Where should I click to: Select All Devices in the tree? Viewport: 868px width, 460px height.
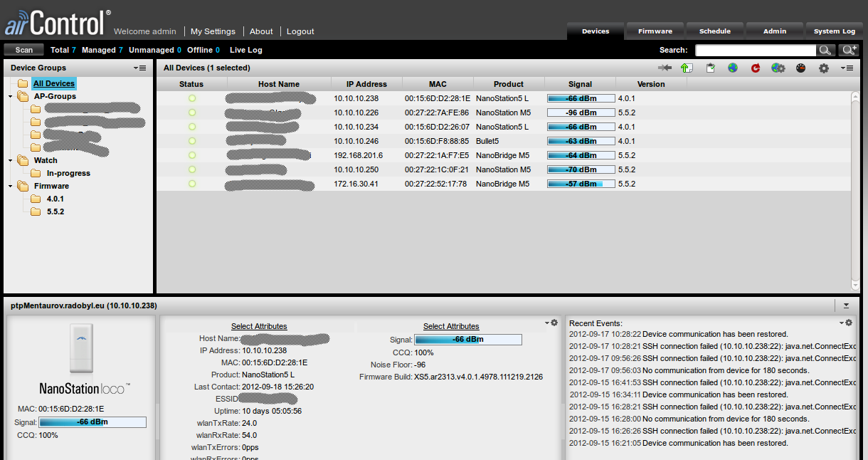click(x=54, y=83)
